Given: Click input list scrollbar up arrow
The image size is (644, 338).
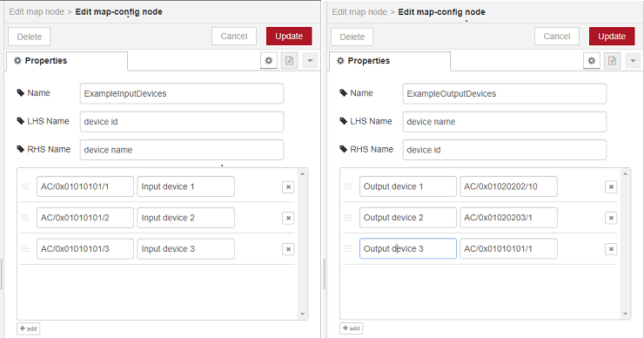Looking at the screenshot, I should [302, 174].
